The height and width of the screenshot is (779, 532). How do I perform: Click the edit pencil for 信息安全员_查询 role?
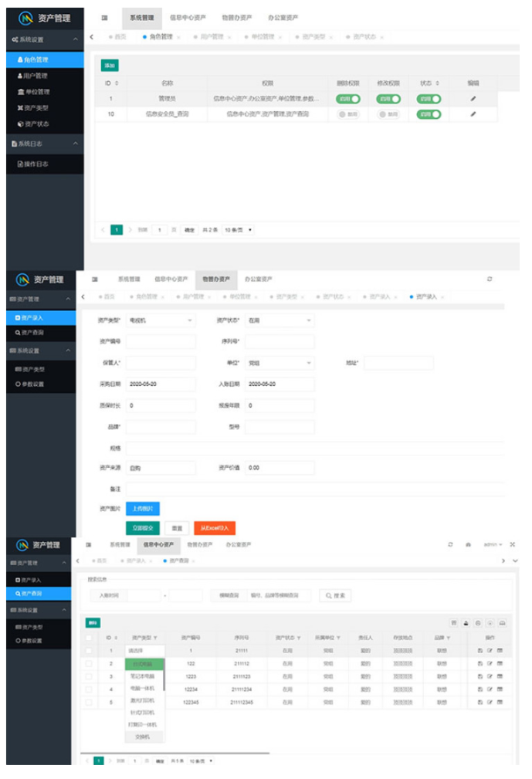tap(473, 114)
